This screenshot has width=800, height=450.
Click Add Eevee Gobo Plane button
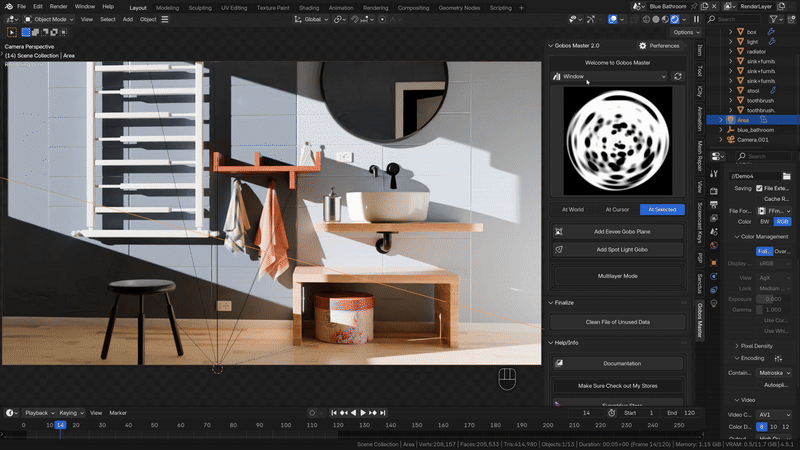coord(617,232)
